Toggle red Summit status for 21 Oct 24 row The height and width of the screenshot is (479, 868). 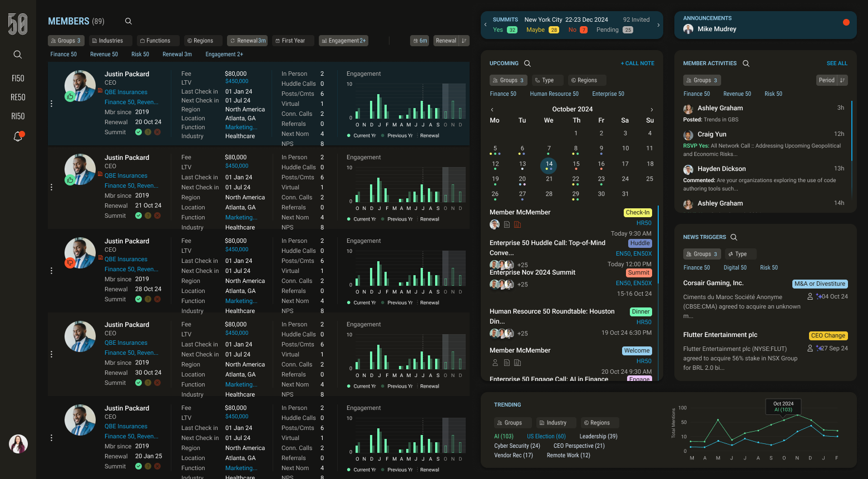[157, 216]
